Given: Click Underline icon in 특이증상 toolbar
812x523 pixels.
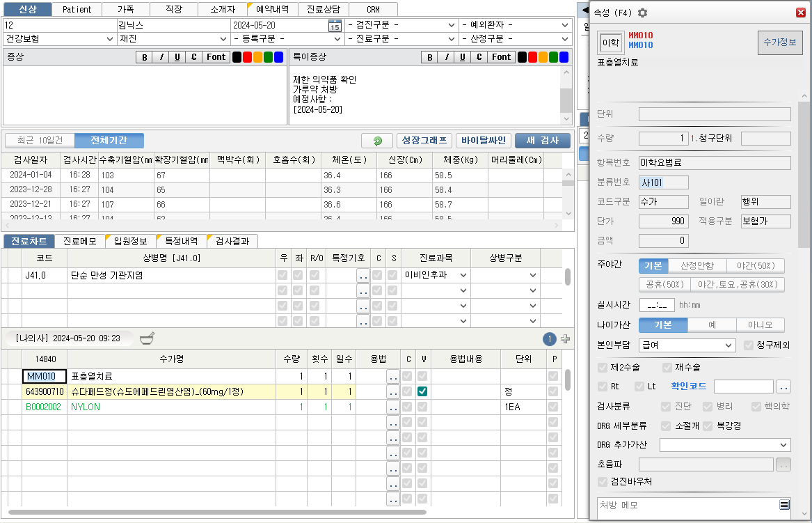Looking at the screenshot, I should click(462, 57).
